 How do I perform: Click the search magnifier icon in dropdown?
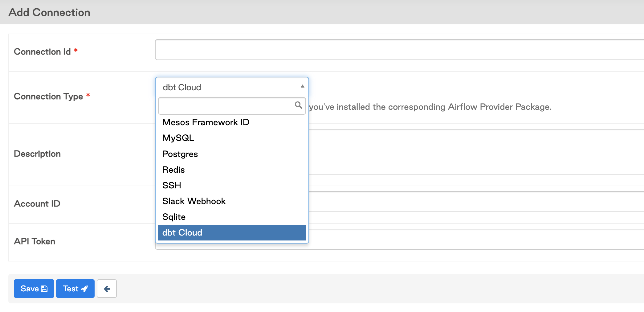click(298, 105)
